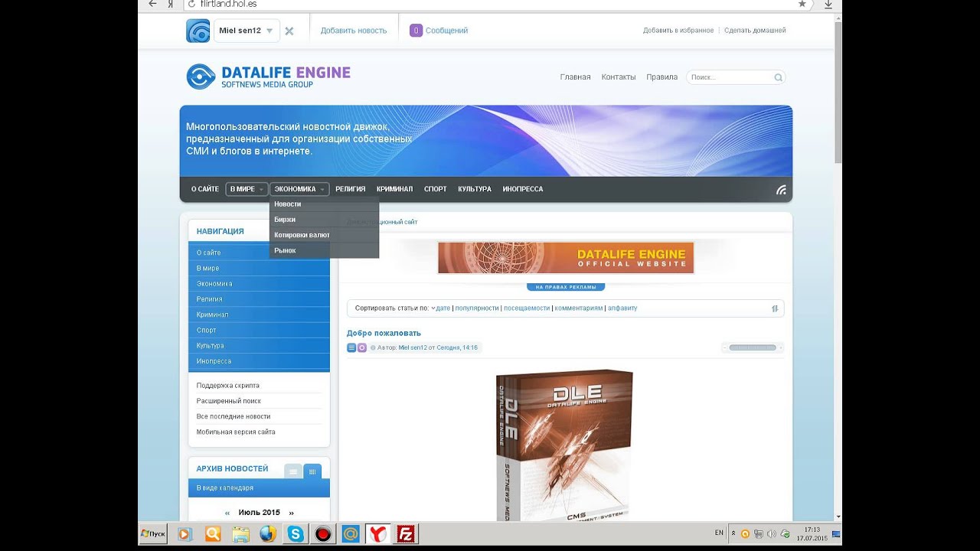This screenshot has width=980, height=551.
Task: Open the purple messages counter icon
Action: point(416,31)
